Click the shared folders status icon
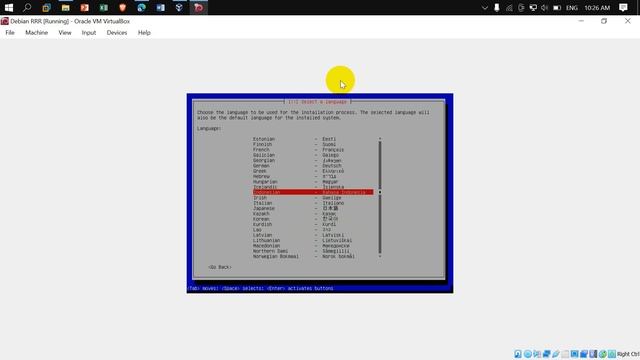Image resolution: width=640 pixels, height=360 pixels. tap(565, 354)
